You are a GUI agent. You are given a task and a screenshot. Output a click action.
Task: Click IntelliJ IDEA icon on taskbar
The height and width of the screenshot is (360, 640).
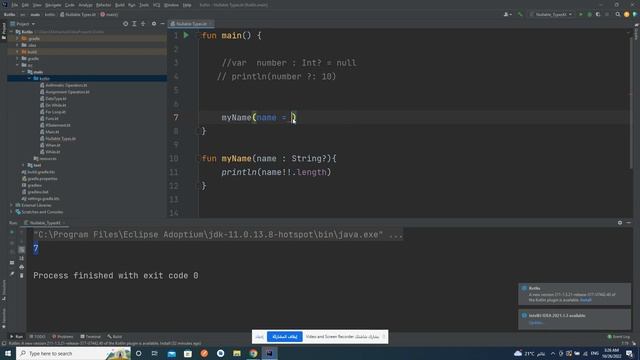tap(270, 353)
